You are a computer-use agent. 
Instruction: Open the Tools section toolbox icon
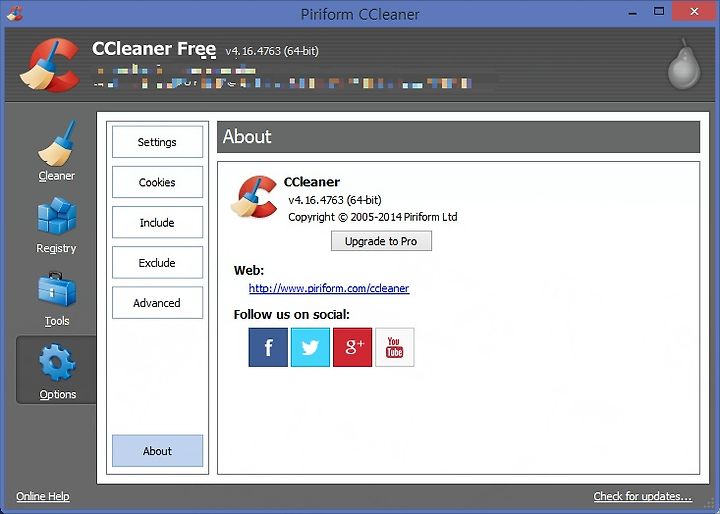pos(56,290)
